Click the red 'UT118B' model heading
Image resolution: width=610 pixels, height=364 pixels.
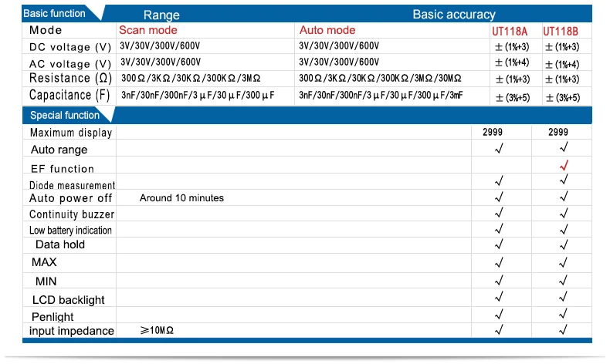click(561, 31)
